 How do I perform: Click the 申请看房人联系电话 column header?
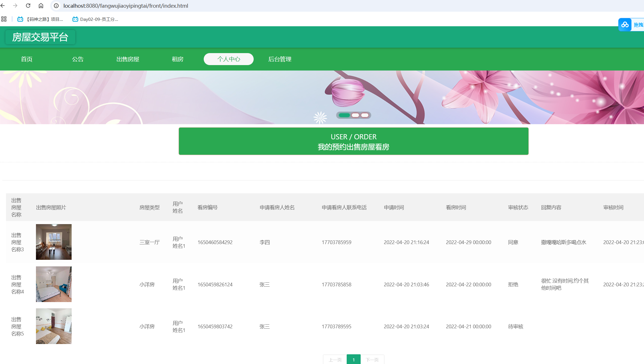point(344,208)
